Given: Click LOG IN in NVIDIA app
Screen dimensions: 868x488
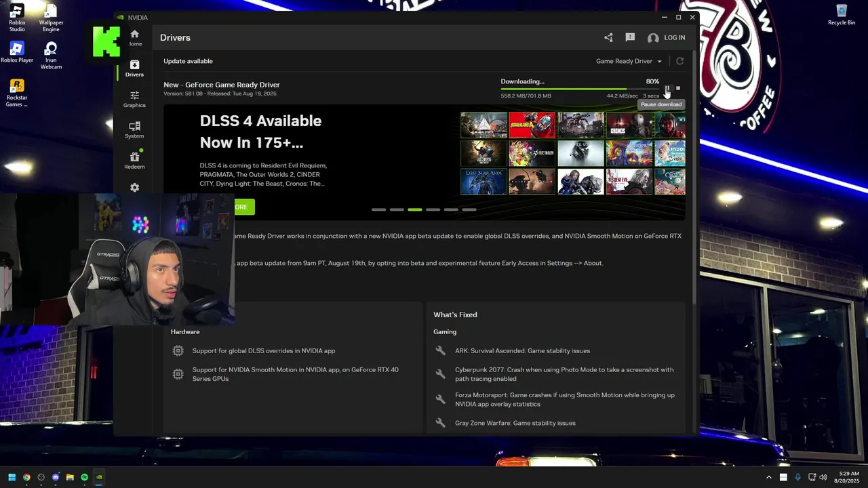Looking at the screenshot, I should (x=667, y=38).
